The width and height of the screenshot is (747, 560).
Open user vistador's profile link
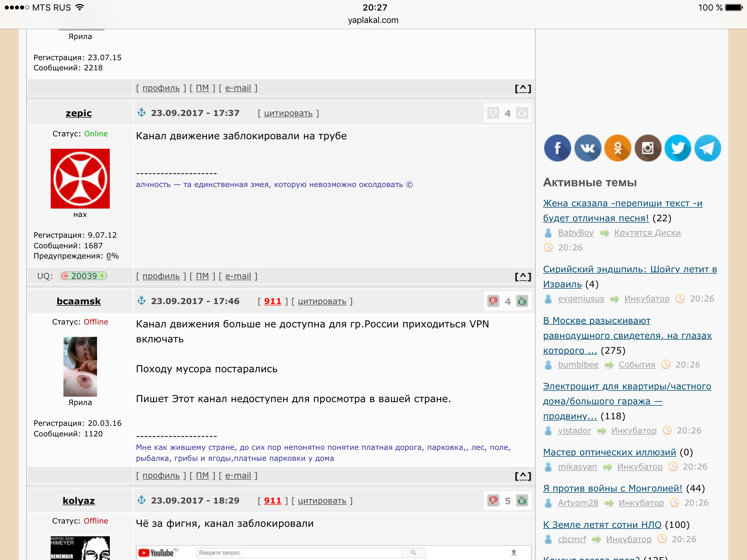(574, 431)
